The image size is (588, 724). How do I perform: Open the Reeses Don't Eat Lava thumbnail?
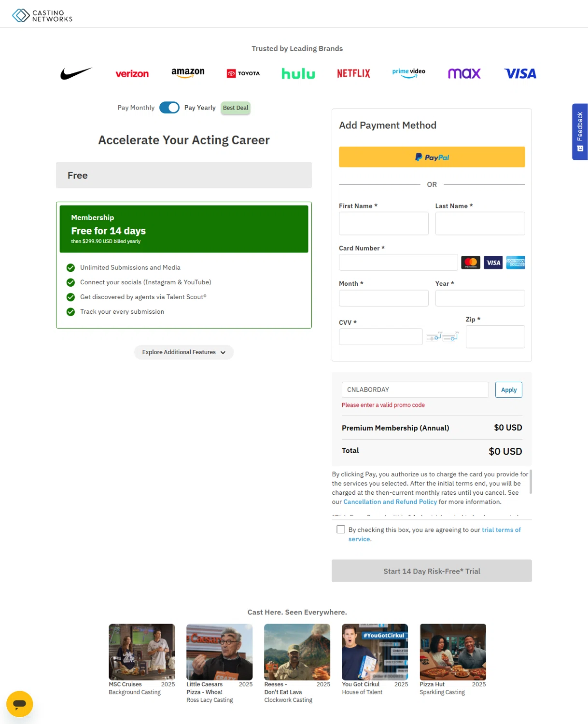click(x=297, y=652)
